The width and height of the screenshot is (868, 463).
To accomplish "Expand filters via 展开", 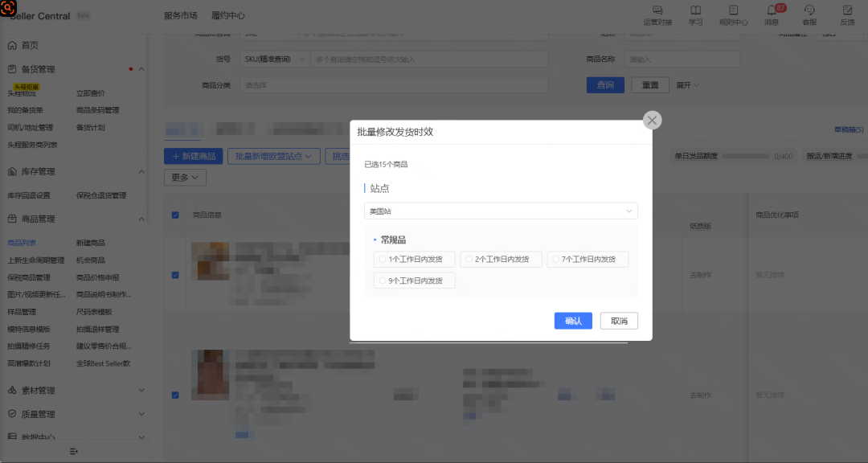I will click(687, 85).
